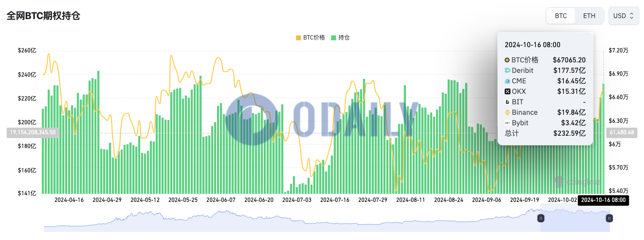Click the tooltip date 2024-10-16 08:00
644x240 pixels.
coord(532,45)
